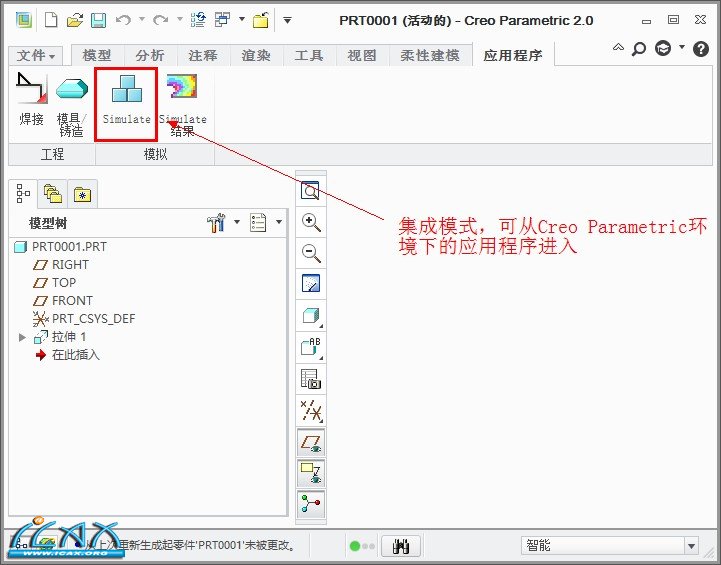Open the View Manager icon
Screen dimensions: 721x565
coord(311,379)
